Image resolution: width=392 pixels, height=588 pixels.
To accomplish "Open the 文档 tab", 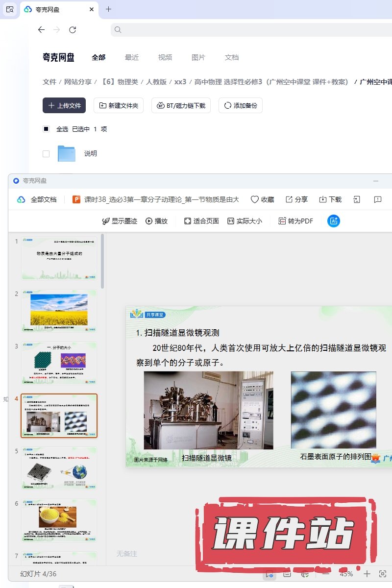I will (232, 57).
